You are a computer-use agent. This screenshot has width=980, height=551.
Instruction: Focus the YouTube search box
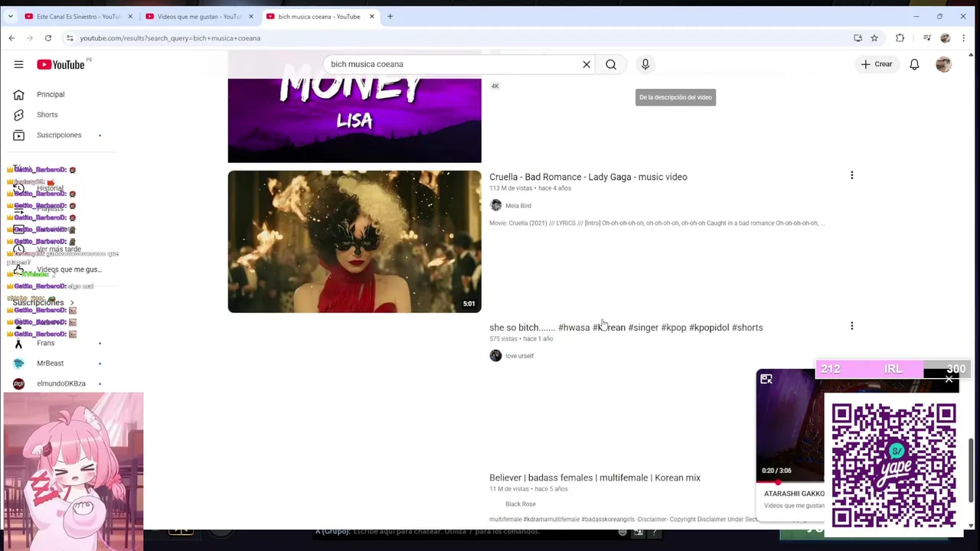click(452, 64)
